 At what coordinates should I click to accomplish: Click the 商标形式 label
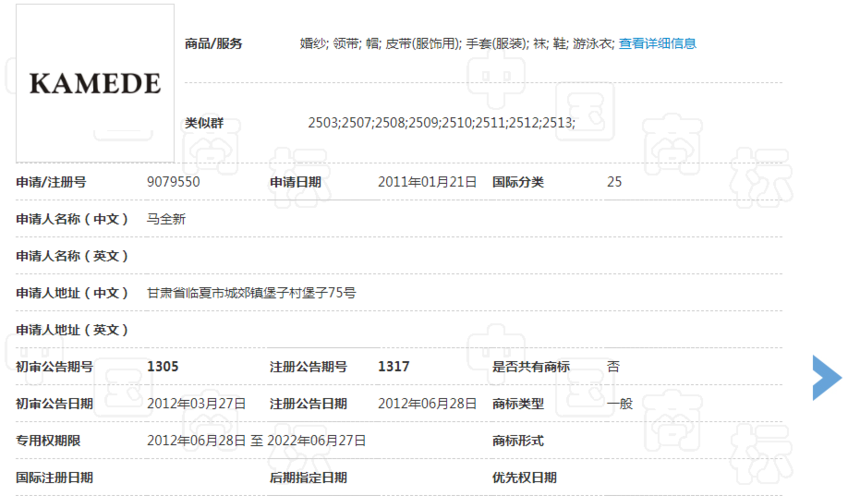coord(518,441)
